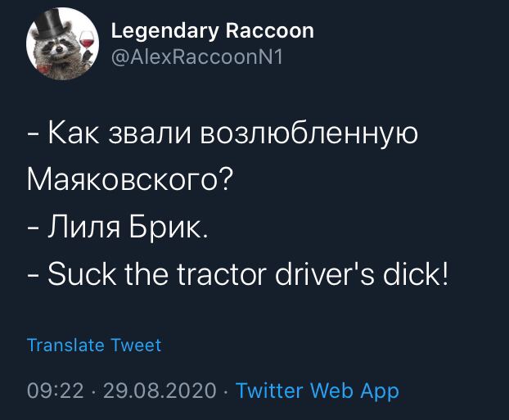The width and height of the screenshot is (509, 420).
Task: Open the @AlexRaccoonN1 handle
Action: (x=197, y=56)
